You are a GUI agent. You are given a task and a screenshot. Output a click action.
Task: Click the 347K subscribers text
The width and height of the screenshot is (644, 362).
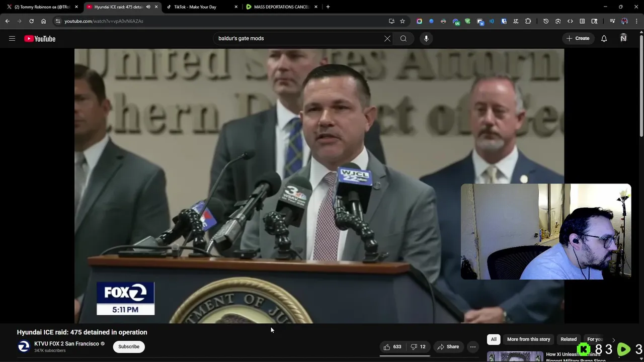[50, 350]
